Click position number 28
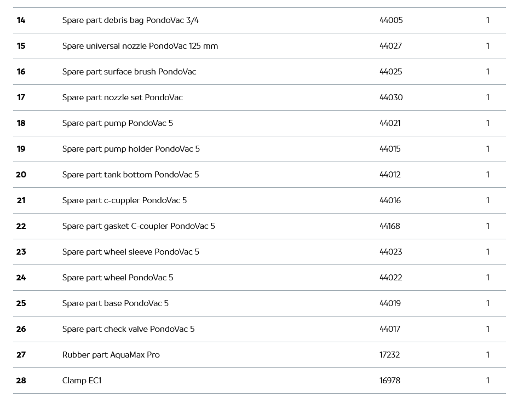 point(21,381)
